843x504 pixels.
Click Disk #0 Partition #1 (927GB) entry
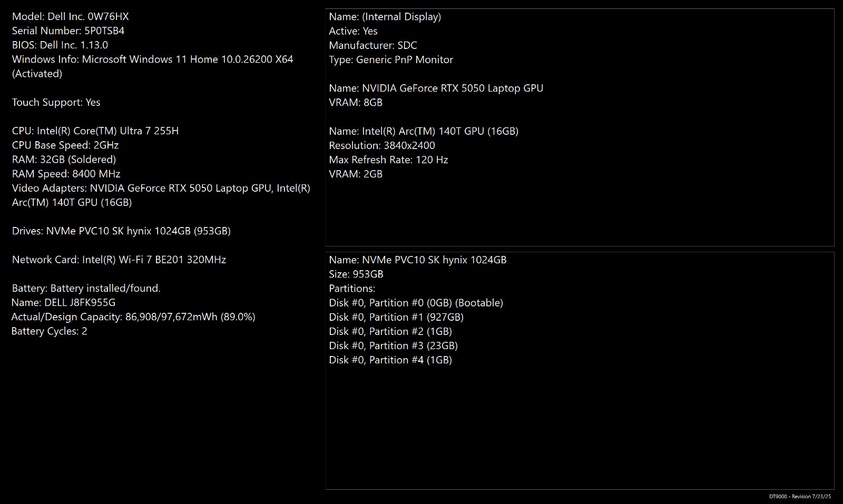396,317
